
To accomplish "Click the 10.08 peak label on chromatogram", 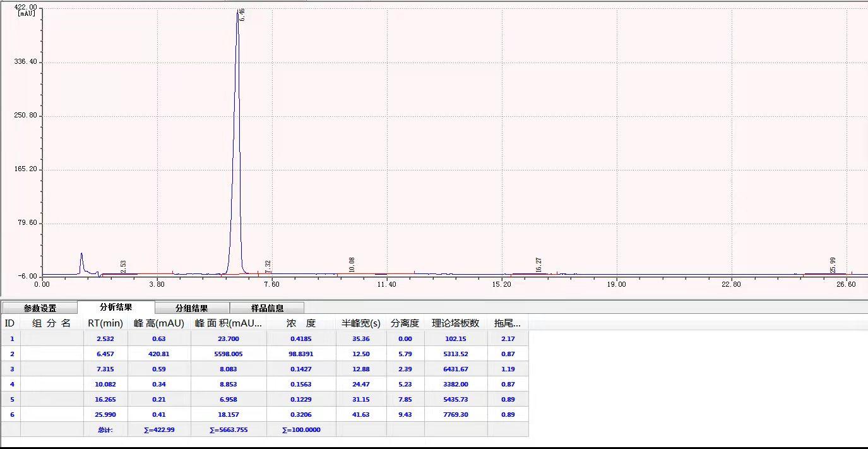I will point(352,265).
